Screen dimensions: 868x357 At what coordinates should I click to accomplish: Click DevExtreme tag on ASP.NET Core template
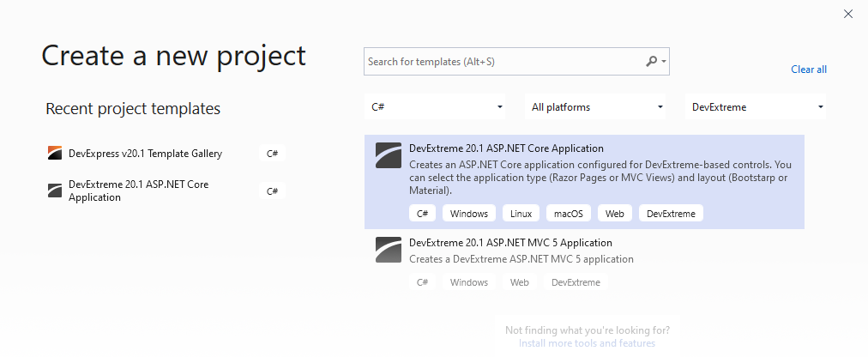671,213
